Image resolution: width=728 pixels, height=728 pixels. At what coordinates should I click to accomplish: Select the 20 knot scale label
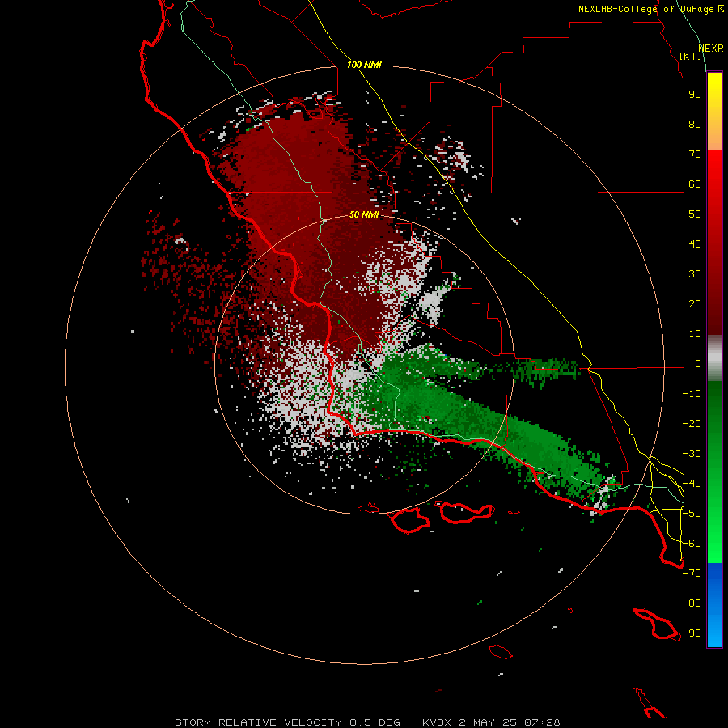tap(695, 304)
